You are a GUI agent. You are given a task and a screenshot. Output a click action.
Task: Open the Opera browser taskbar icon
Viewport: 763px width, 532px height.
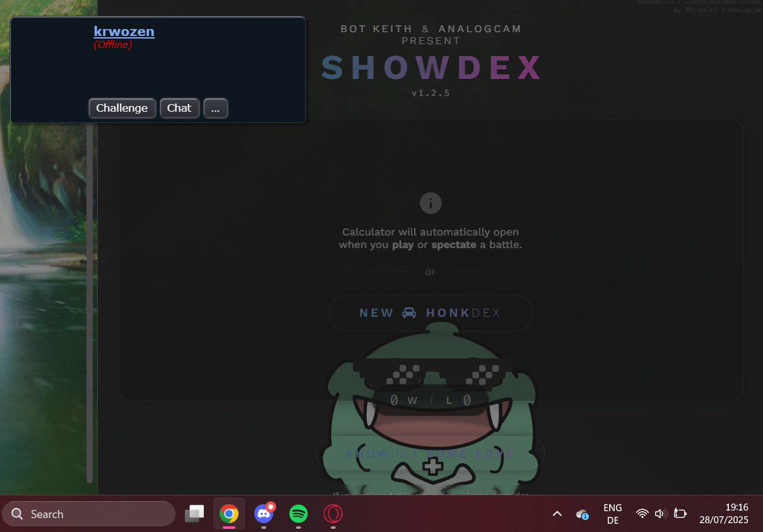click(x=333, y=514)
